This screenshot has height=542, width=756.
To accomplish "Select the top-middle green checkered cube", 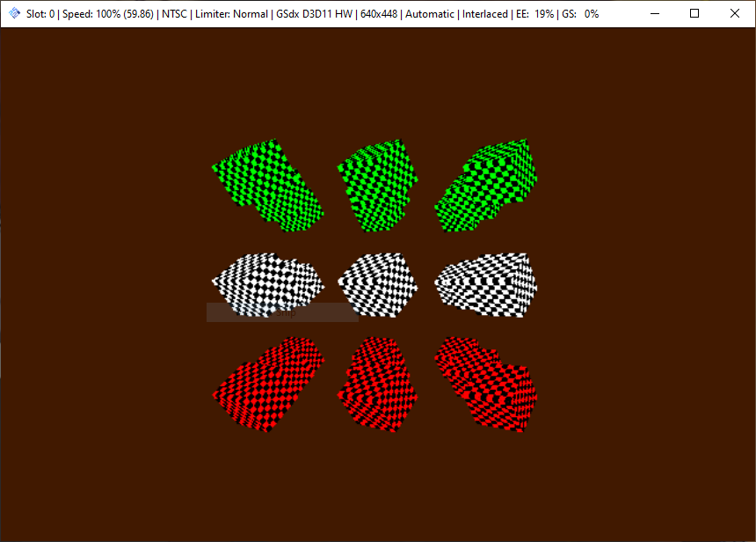I will click(380, 187).
